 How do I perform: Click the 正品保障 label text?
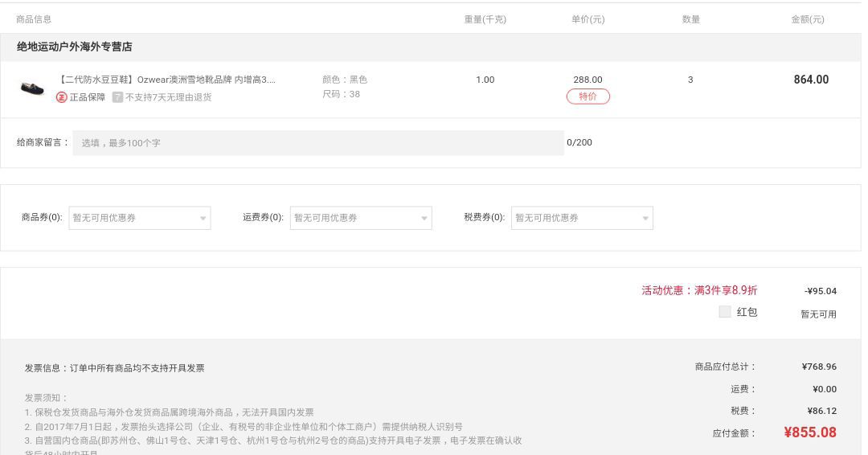click(x=88, y=96)
